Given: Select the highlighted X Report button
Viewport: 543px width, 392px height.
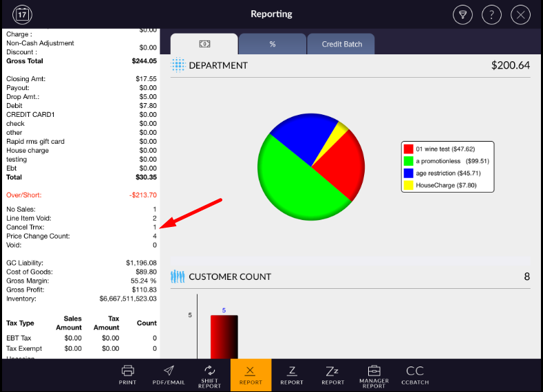Looking at the screenshot, I should pos(251,375).
